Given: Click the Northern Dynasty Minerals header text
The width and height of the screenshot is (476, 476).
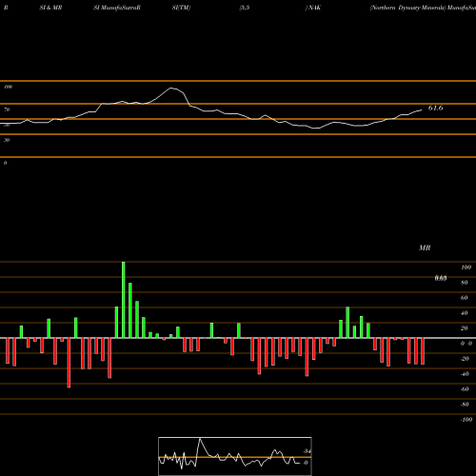Looking at the screenshot, I should coord(408,8).
